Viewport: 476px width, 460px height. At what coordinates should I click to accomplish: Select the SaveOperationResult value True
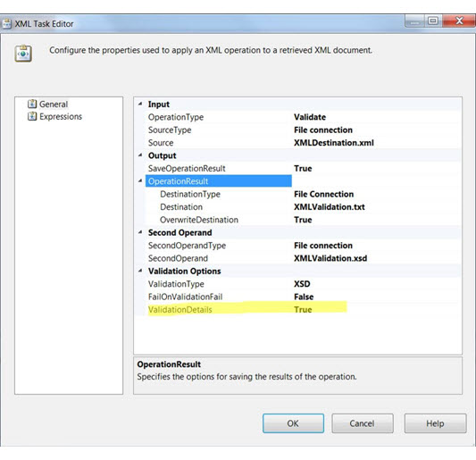pyautogui.click(x=303, y=169)
